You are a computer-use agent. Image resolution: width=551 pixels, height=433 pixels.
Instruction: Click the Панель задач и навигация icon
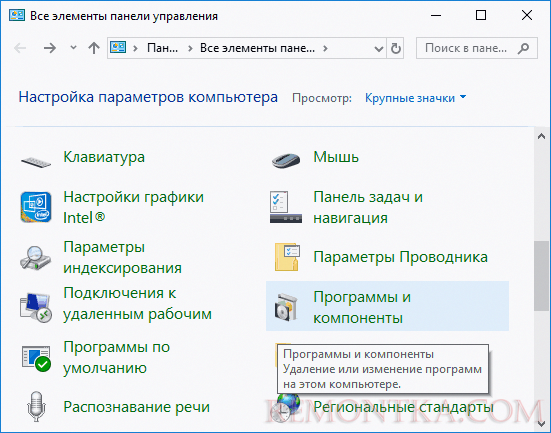[x=286, y=207]
